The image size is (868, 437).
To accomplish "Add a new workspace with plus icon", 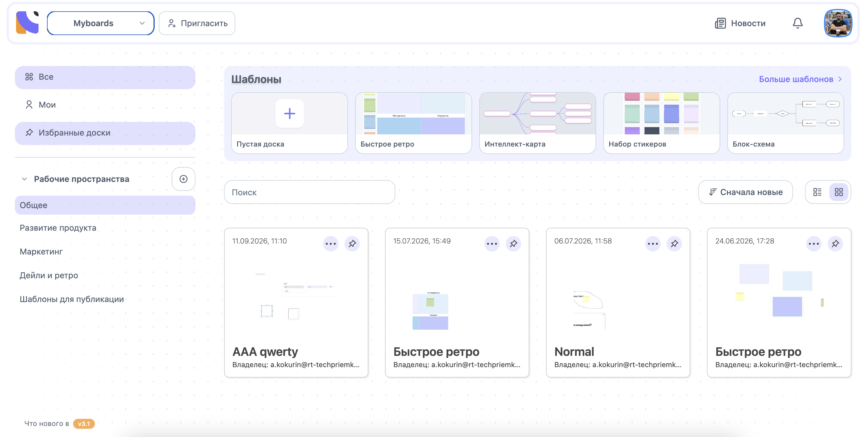I will tap(183, 179).
